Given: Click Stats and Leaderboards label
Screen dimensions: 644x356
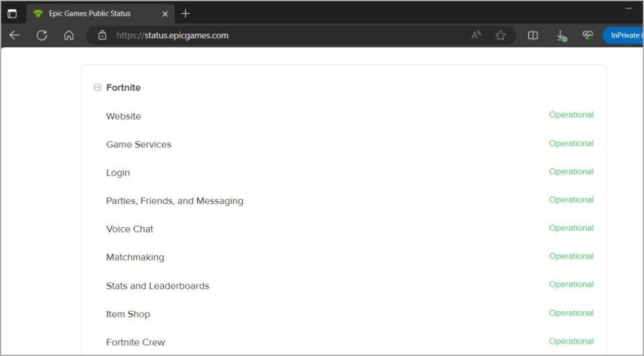Looking at the screenshot, I should tap(157, 286).
